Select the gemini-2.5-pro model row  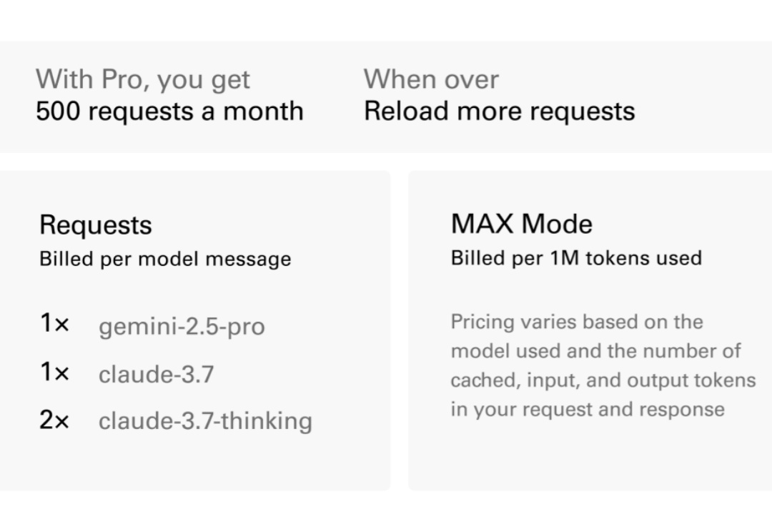pyautogui.click(x=152, y=325)
